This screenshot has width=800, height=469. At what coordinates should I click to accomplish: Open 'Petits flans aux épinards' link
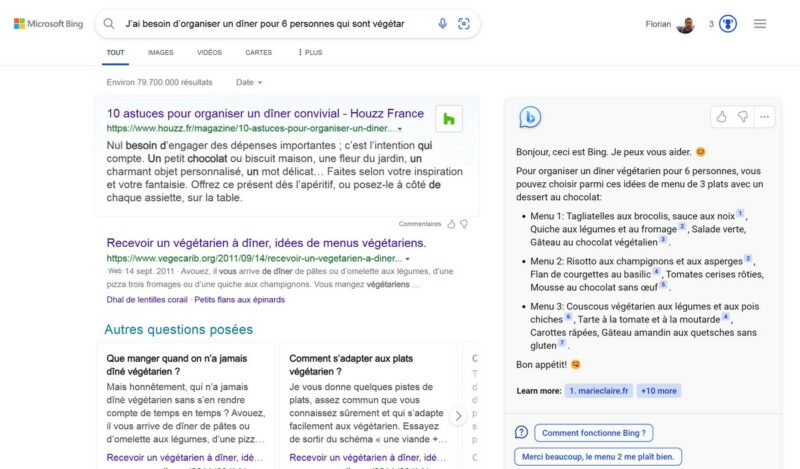[x=239, y=300]
